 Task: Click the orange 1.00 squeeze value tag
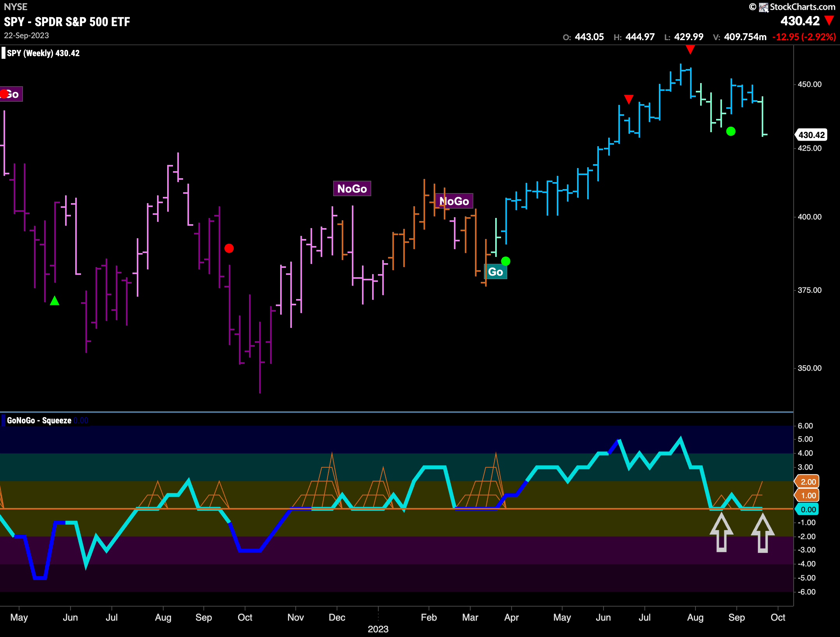pos(807,495)
